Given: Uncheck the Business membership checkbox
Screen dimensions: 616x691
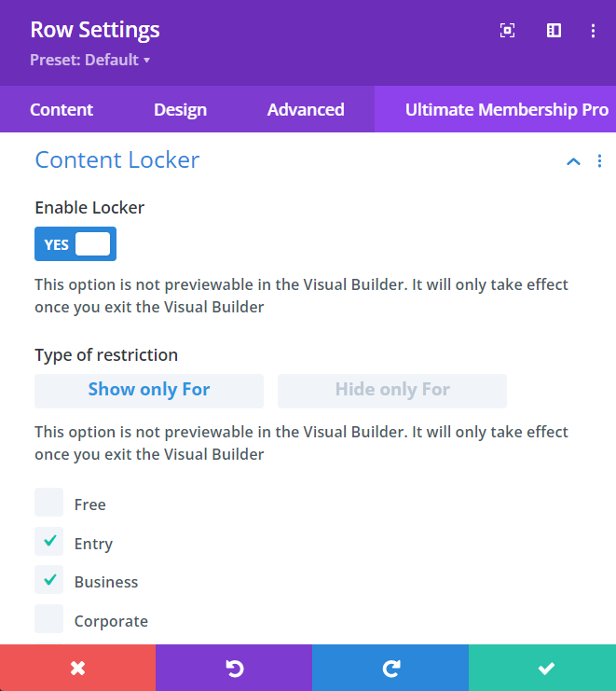Looking at the screenshot, I should tap(49, 580).
